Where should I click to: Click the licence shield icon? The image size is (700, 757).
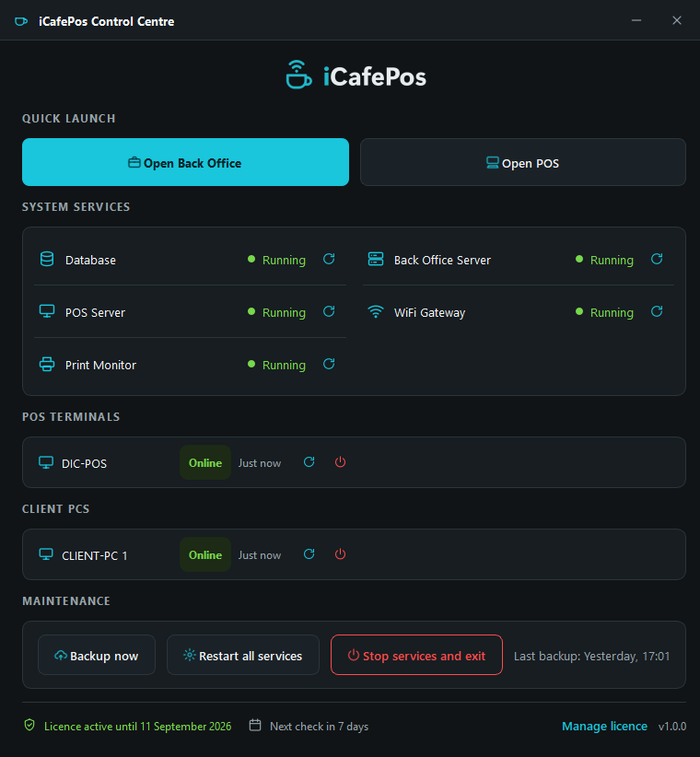coord(29,725)
